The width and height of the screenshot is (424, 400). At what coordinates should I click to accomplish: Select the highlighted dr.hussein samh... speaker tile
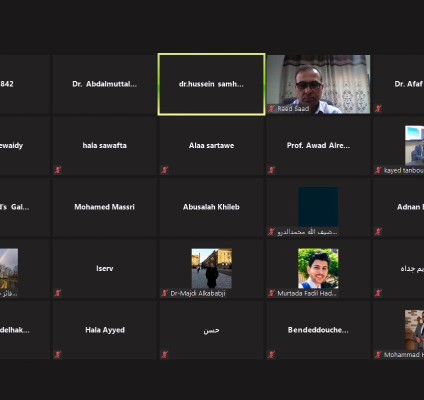[x=212, y=84]
